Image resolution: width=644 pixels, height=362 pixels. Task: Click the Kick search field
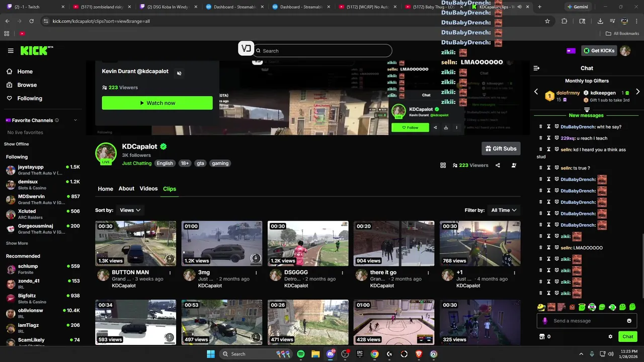tap(322, 51)
